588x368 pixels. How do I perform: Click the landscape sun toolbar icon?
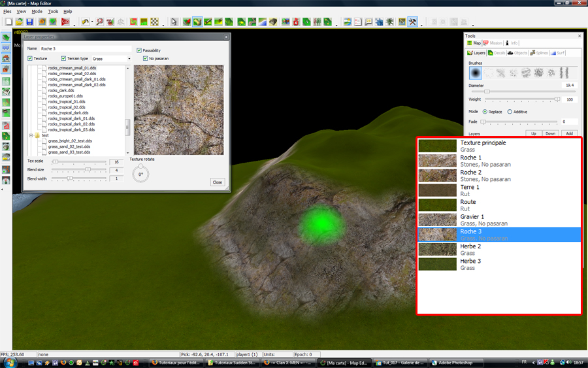pyautogui.click(x=348, y=22)
